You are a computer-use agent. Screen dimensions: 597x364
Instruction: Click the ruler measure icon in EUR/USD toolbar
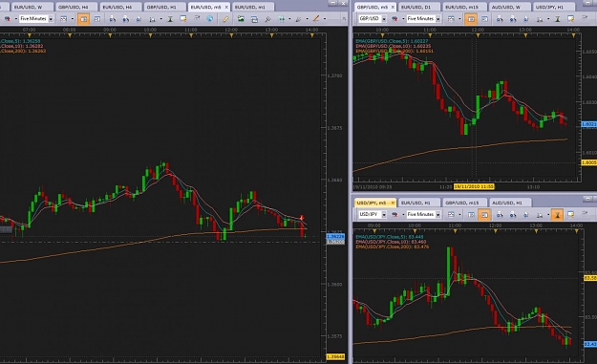(x=225, y=19)
